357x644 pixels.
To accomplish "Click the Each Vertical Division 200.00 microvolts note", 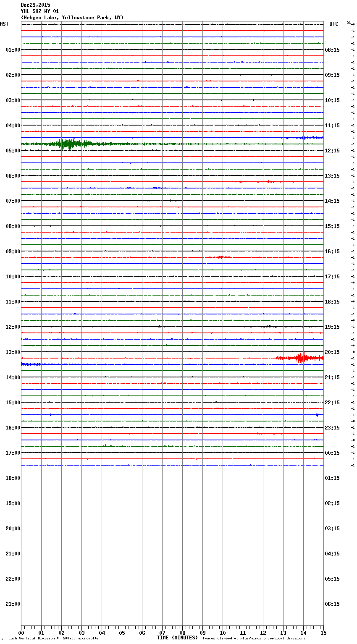I will click(54, 639).
